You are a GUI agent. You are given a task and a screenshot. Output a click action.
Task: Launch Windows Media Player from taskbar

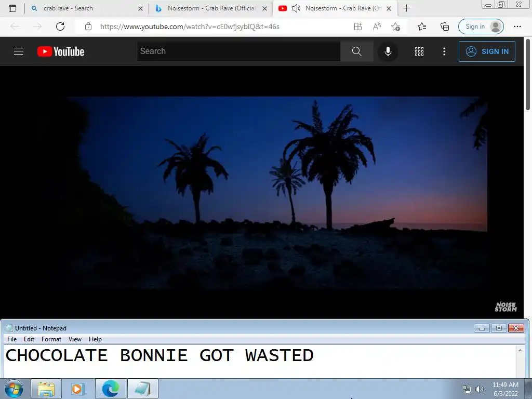[78, 389]
